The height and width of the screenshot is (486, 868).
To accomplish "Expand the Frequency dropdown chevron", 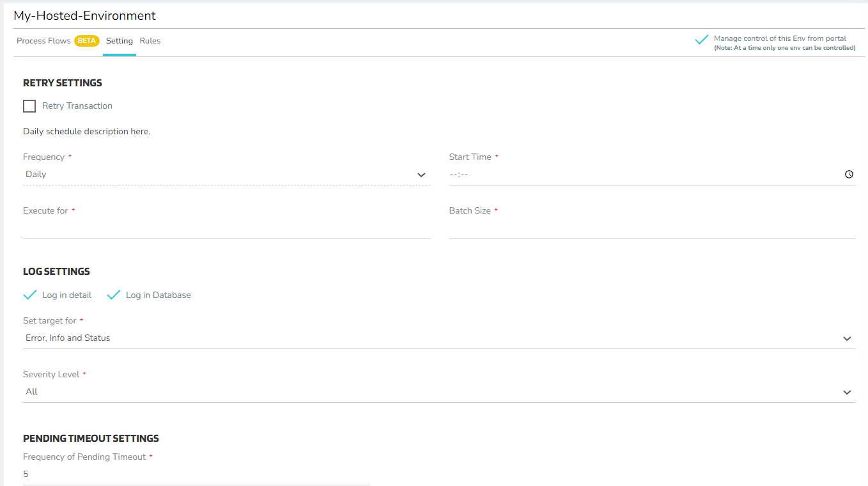I will click(421, 175).
